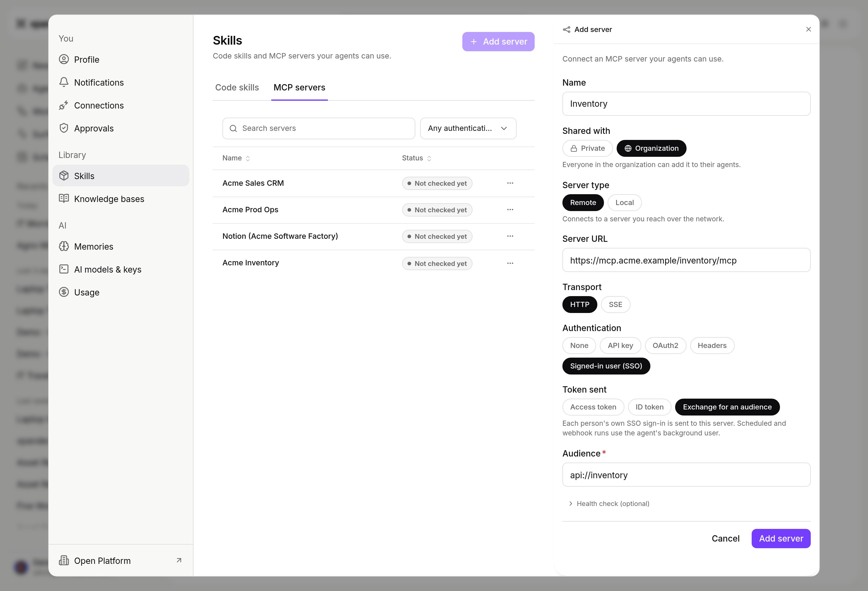Viewport: 868px width, 591px height.
Task: Open more options for Acme Sales CRM
Action: tap(510, 183)
